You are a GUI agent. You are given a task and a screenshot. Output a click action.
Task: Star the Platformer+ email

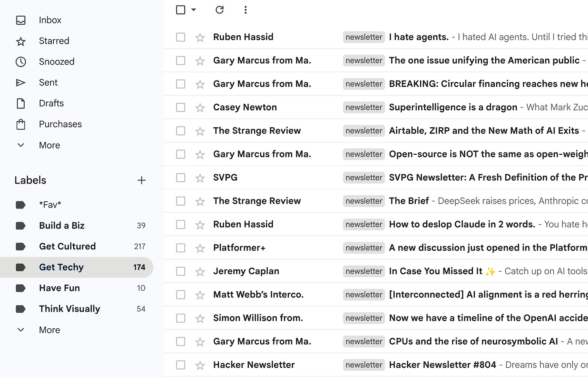tap(200, 249)
